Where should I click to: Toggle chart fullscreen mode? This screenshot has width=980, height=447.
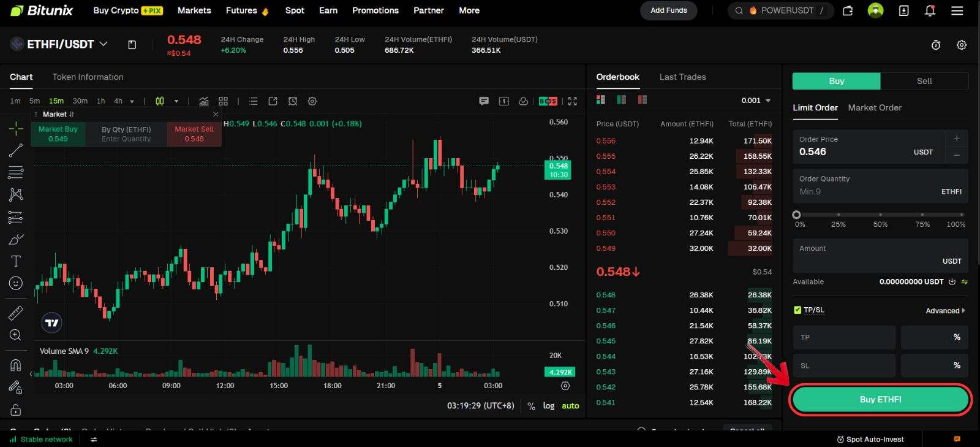pos(573,101)
